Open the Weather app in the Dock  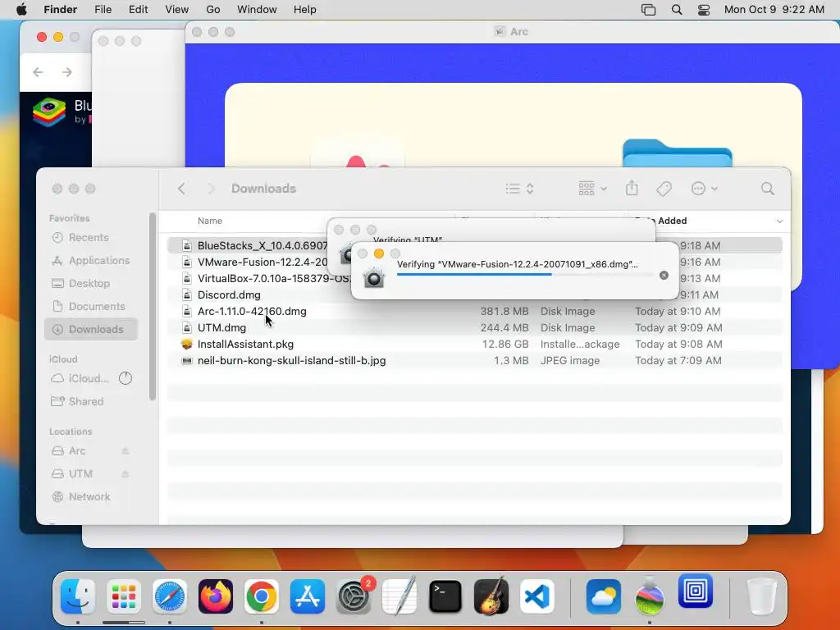tap(603, 596)
